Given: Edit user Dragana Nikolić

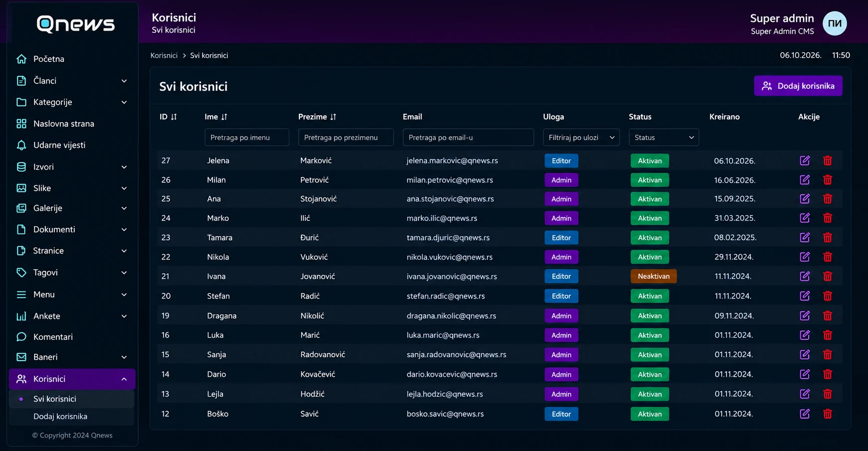Looking at the screenshot, I should pyautogui.click(x=805, y=315).
